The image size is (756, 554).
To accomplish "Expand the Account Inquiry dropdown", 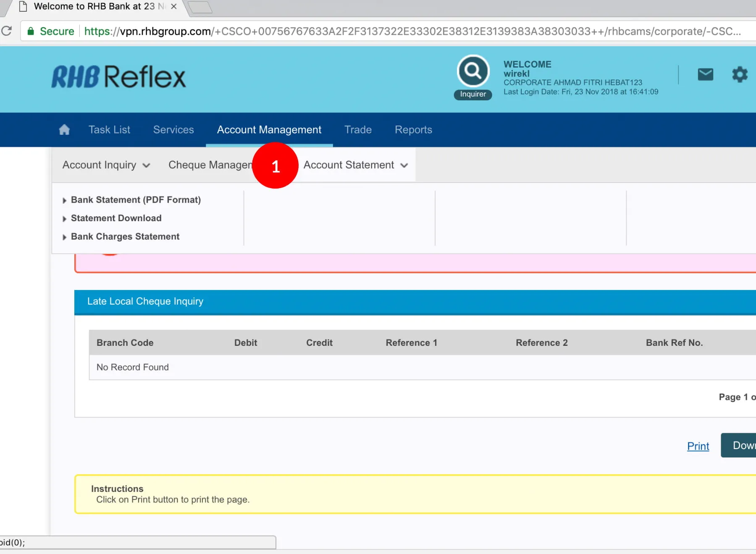I will (x=106, y=165).
